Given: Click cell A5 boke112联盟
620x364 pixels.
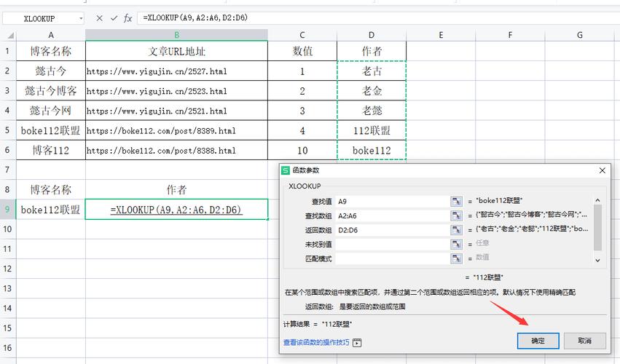Looking at the screenshot, I should [x=51, y=130].
